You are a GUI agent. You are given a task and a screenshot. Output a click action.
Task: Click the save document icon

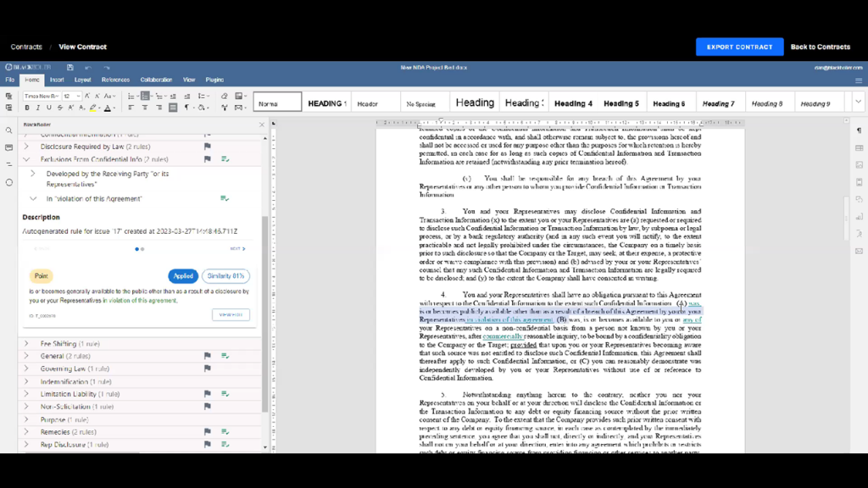(70, 68)
